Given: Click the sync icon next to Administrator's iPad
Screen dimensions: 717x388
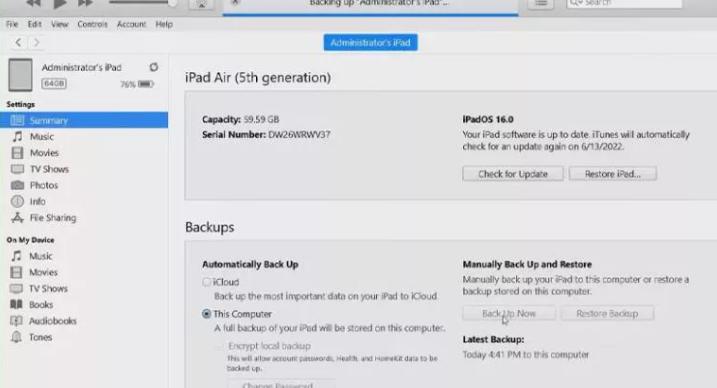Looking at the screenshot, I should 154,67.
